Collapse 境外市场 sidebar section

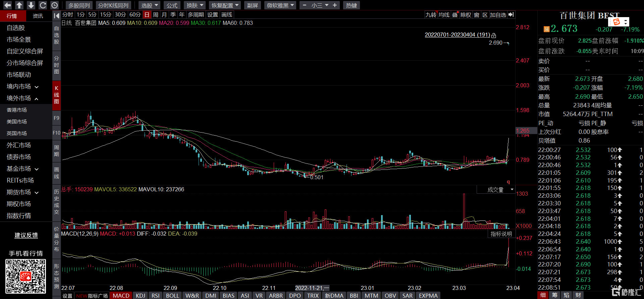(x=22, y=98)
